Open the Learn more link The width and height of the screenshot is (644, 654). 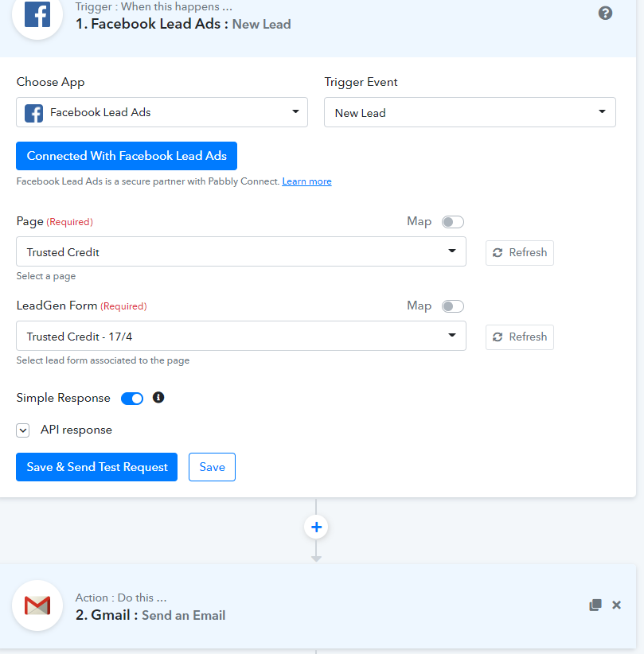click(x=306, y=181)
